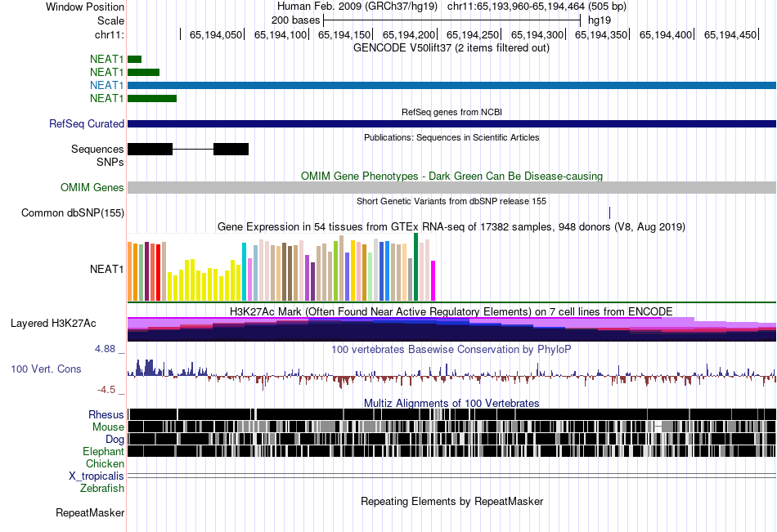Click 'Human Feb. 2009 (GRCh37/hg19)' assembly text

357,7
